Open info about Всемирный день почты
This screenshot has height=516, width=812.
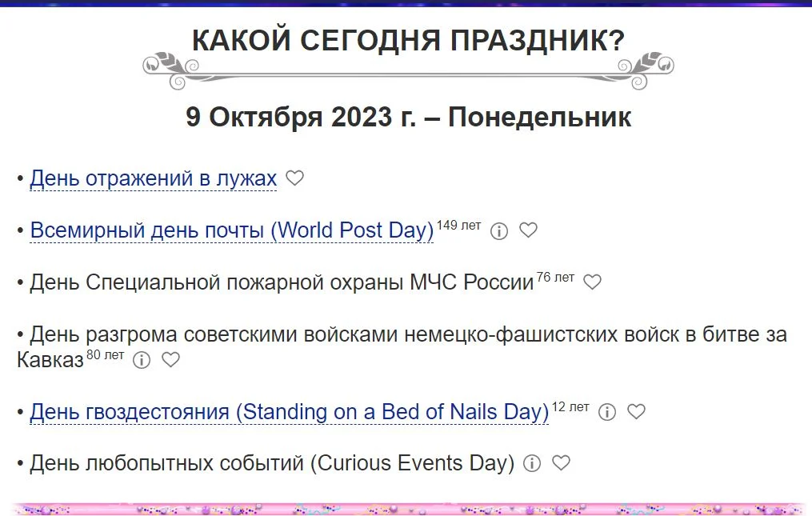click(499, 230)
